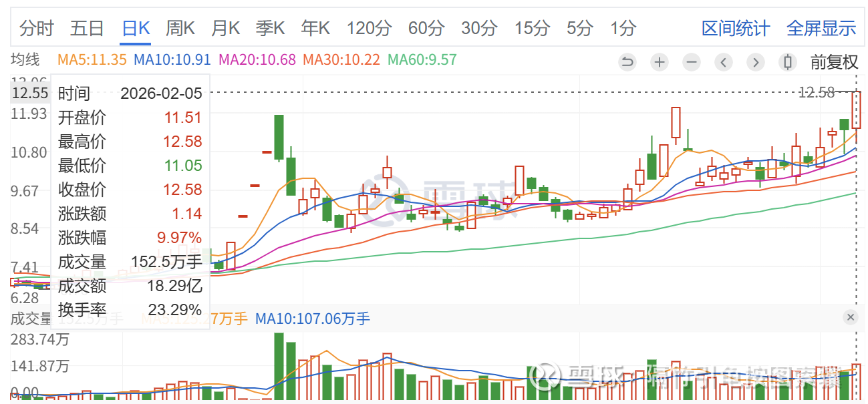
Task: Open 区间统计 range statistics
Action: [x=736, y=28]
